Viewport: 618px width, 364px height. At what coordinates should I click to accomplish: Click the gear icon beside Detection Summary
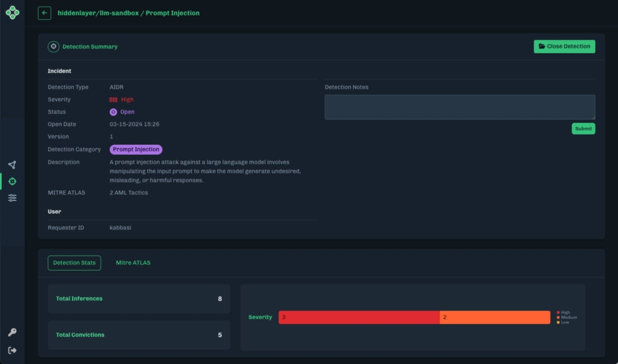pyautogui.click(x=53, y=46)
